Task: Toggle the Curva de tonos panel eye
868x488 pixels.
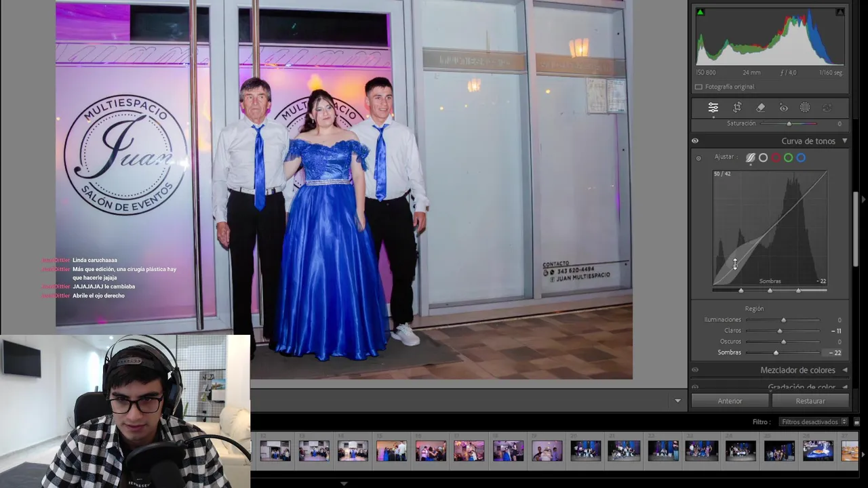Action: [695, 141]
